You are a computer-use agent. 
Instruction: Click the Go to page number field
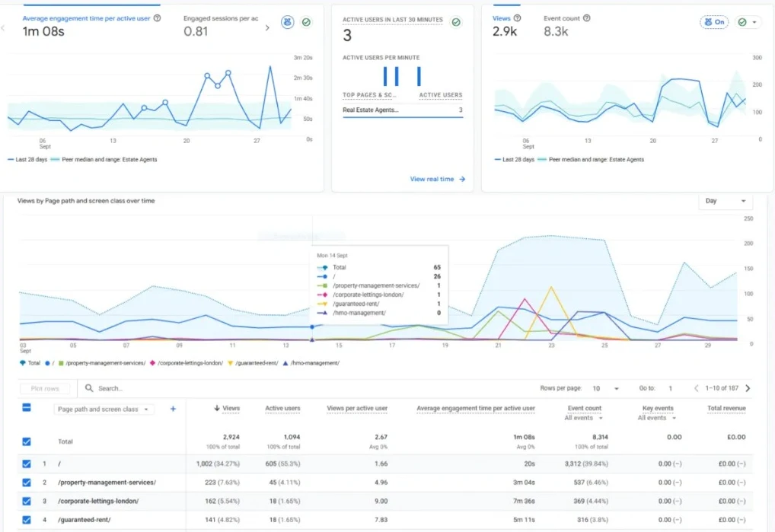[670, 388]
